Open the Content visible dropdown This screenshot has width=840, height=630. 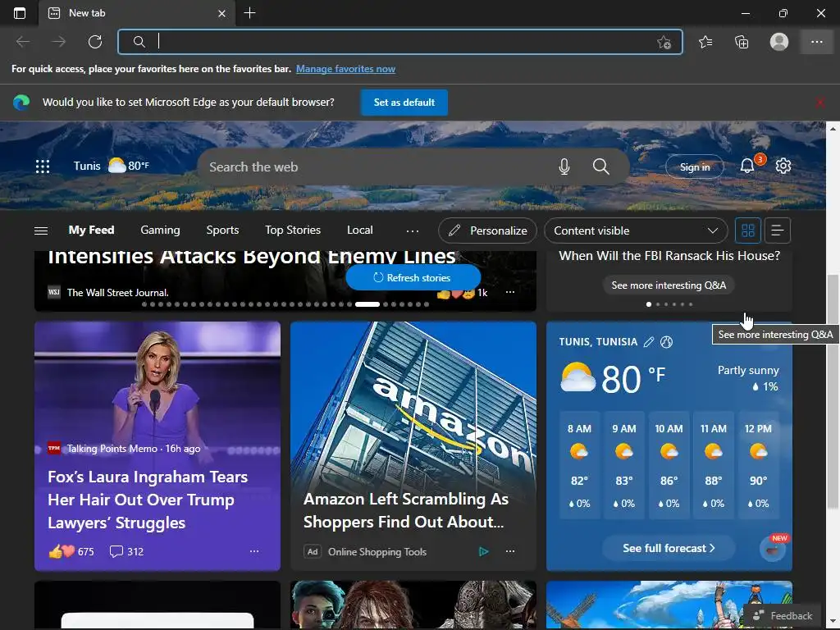pyautogui.click(x=636, y=231)
